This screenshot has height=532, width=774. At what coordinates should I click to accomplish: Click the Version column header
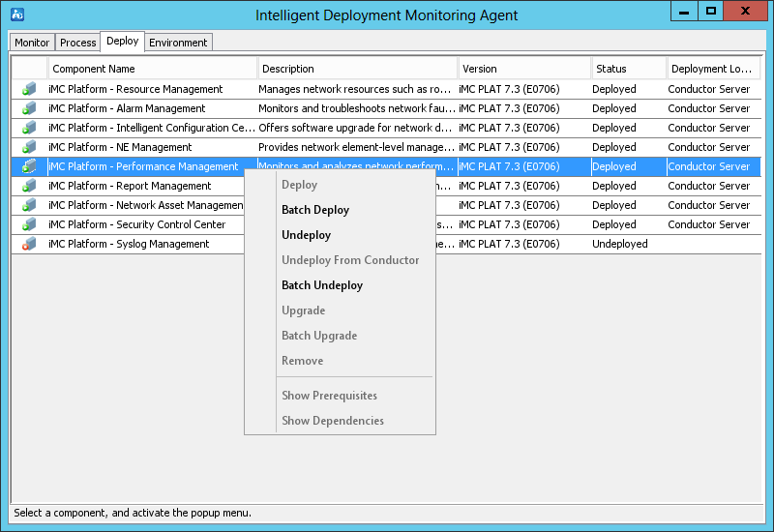coord(524,69)
